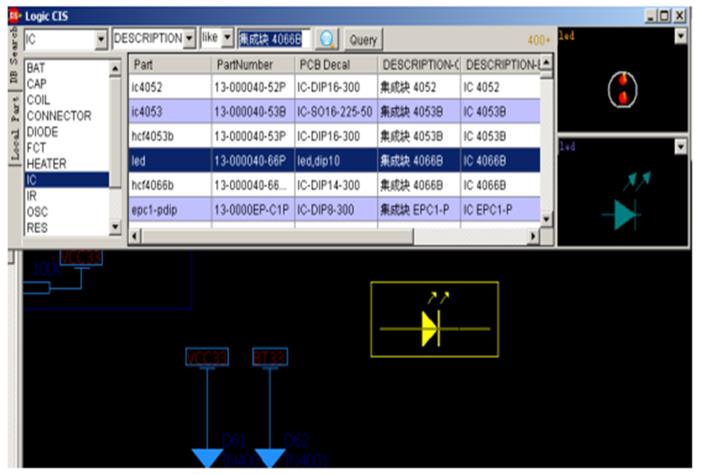Open the 'like' operator dropdown
The width and height of the screenshot is (701, 475).
[228, 38]
